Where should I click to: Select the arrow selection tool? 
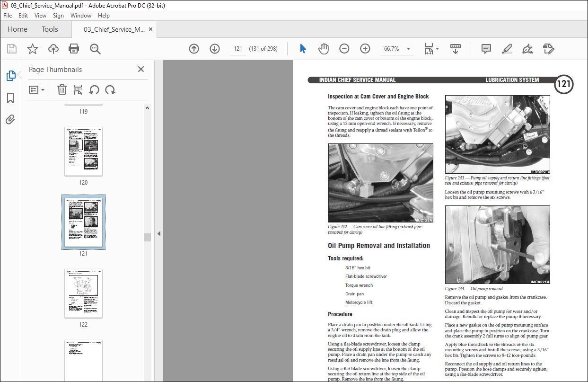click(x=303, y=49)
